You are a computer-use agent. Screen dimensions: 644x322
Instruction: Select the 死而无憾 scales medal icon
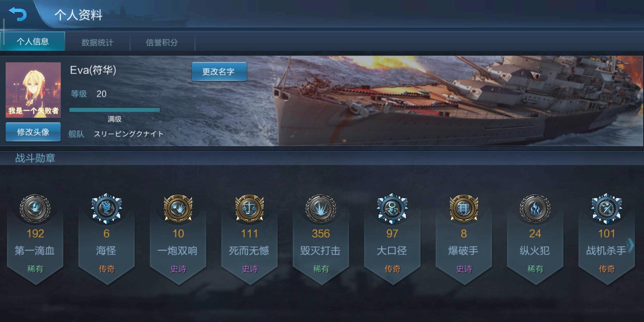250,209
